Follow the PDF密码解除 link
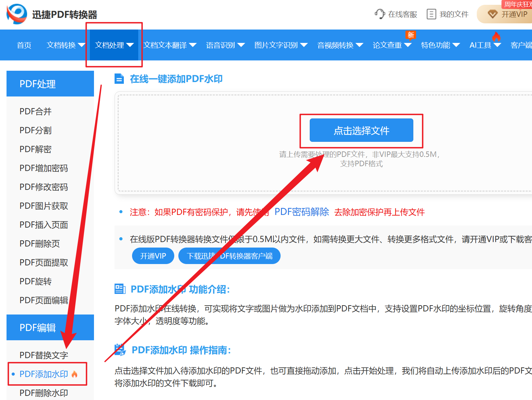 click(301, 212)
